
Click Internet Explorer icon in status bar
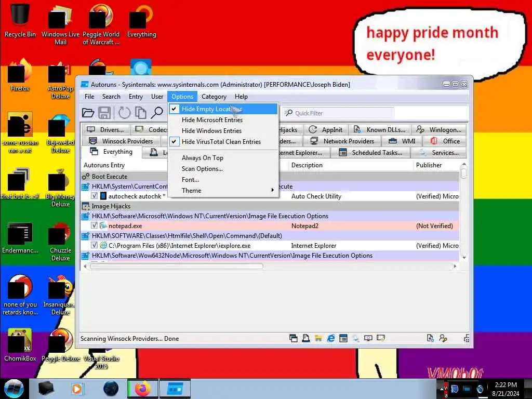(331, 338)
